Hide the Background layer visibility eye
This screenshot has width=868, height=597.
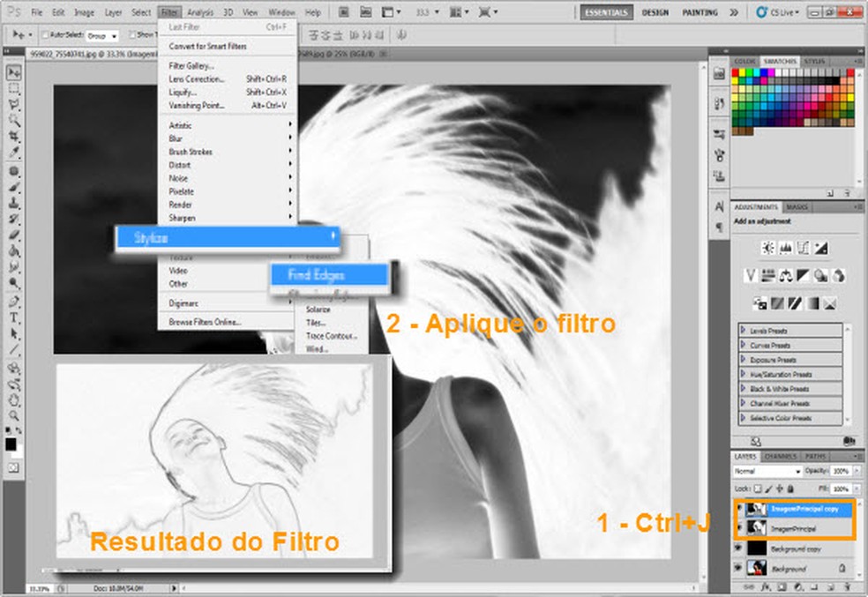[737, 568]
